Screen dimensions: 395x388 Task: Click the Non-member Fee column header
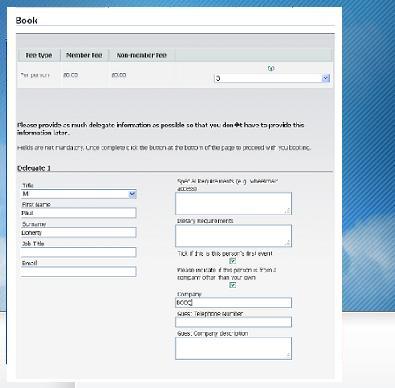(142, 55)
